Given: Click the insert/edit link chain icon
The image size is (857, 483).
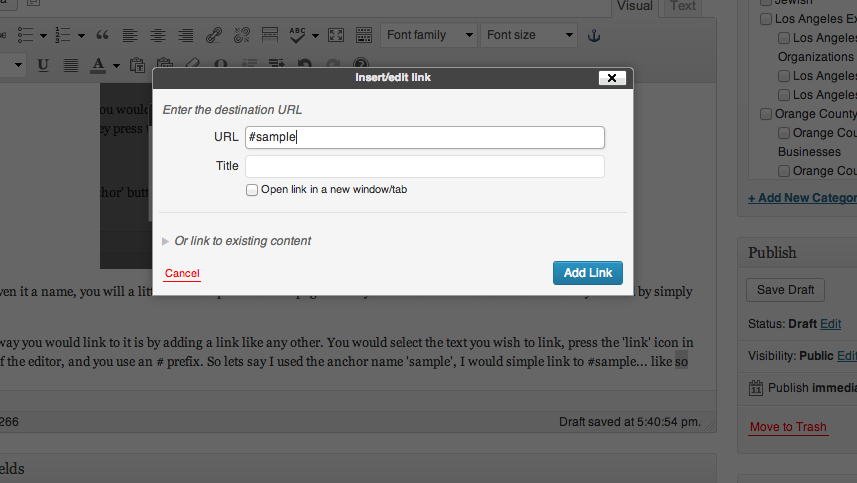Looking at the screenshot, I should (214, 35).
